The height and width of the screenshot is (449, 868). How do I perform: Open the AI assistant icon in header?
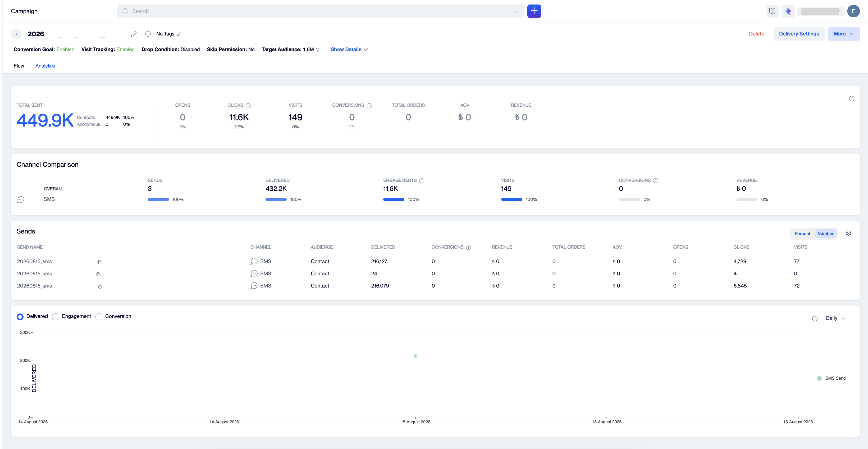click(788, 11)
